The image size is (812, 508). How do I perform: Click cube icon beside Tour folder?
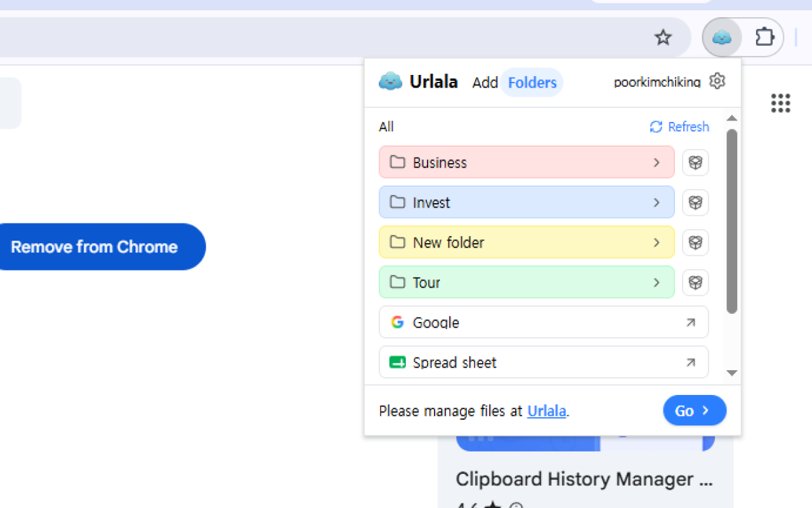point(695,283)
